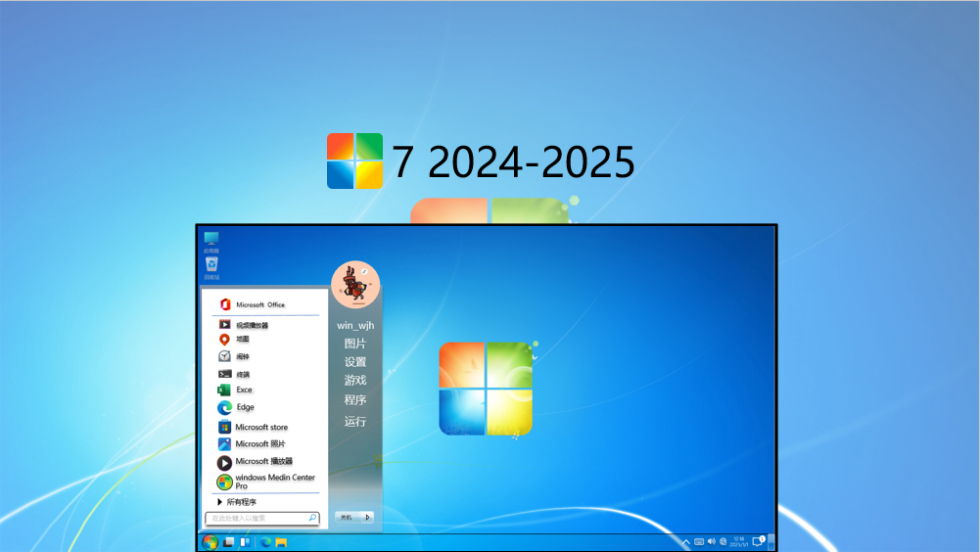
Task: Open the taskbar clock and date
Action: (739, 541)
